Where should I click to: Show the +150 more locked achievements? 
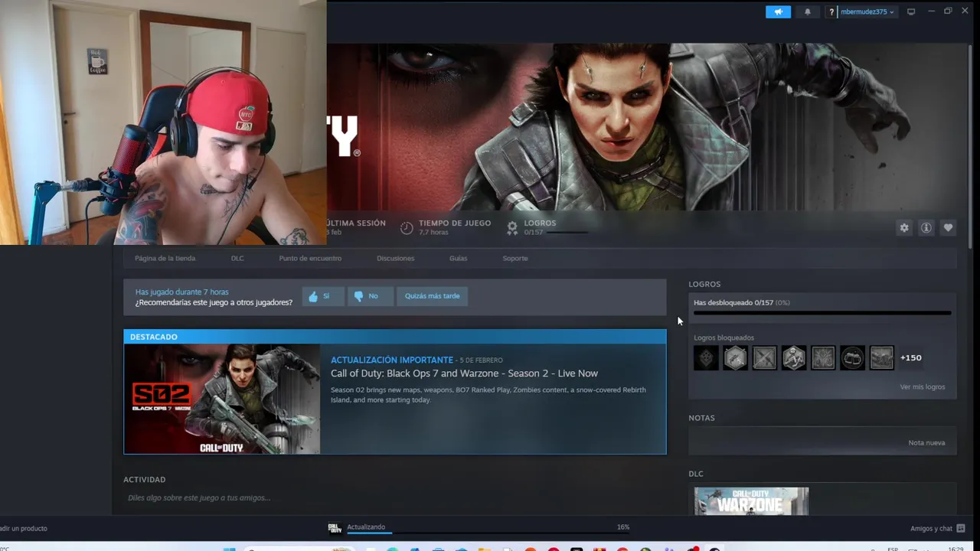pyautogui.click(x=910, y=357)
